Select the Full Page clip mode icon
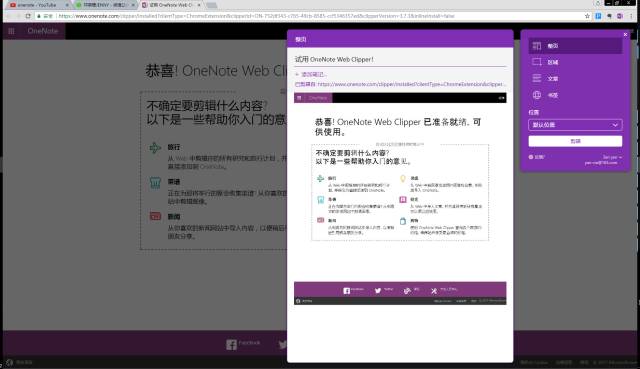Screen dimensions: 640x369 coord(537,46)
